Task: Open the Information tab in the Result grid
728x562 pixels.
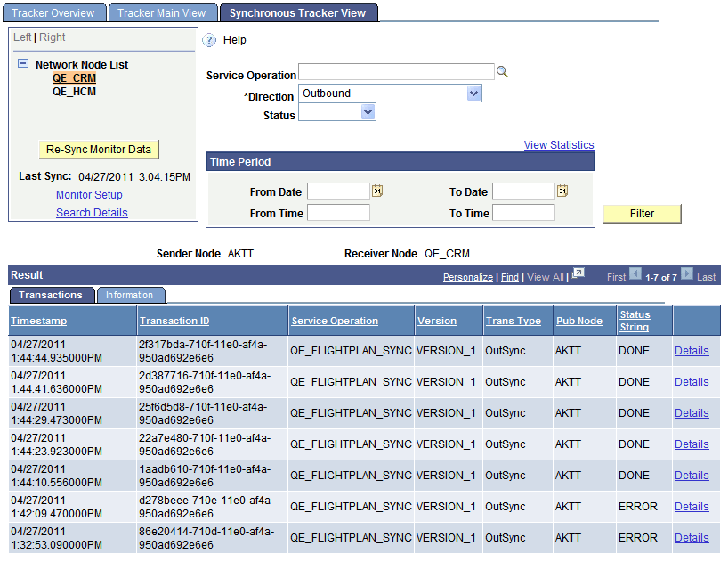Action: tap(131, 295)
